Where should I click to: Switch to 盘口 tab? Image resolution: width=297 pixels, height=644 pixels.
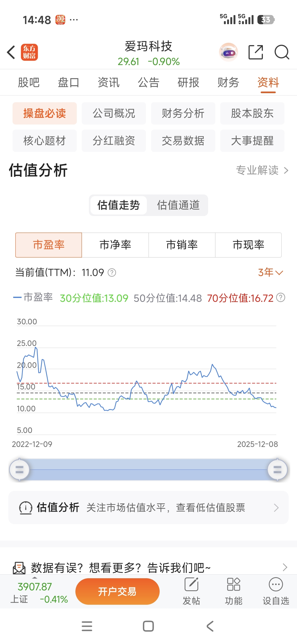pyautogui.click(x=68, y=82)
